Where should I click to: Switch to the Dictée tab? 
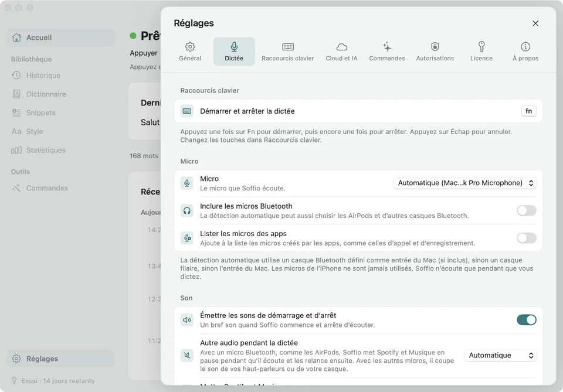point(234,52)
